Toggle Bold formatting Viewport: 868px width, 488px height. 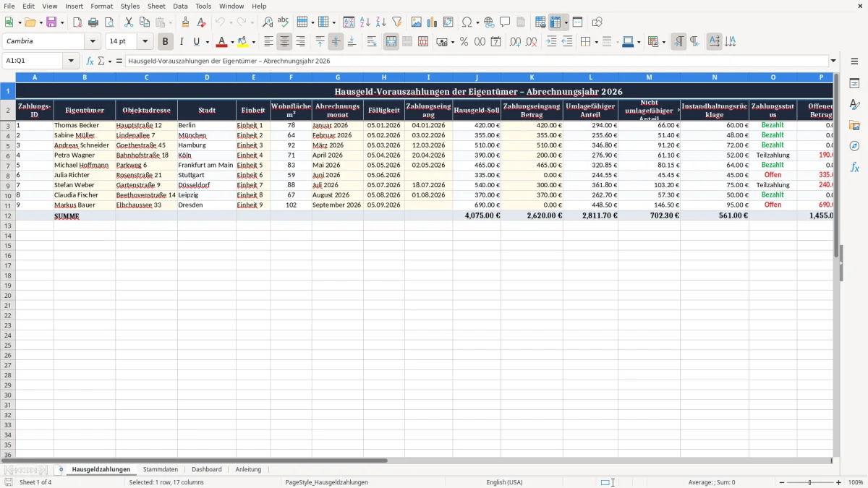[x=166, y=42]
